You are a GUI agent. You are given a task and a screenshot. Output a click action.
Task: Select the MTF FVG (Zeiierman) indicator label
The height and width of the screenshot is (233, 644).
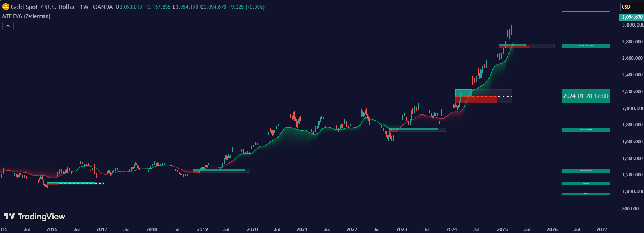(26, 16)
